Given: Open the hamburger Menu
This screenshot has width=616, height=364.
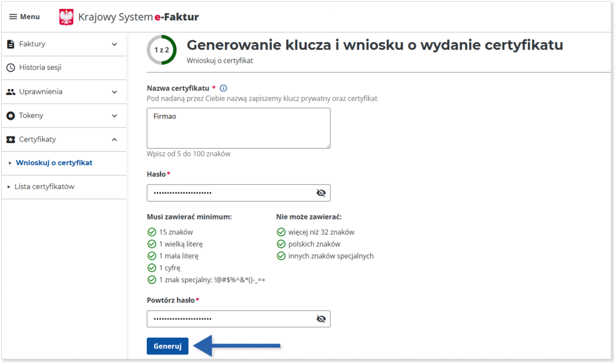Looking at the screenshot, I should [24, 17].
